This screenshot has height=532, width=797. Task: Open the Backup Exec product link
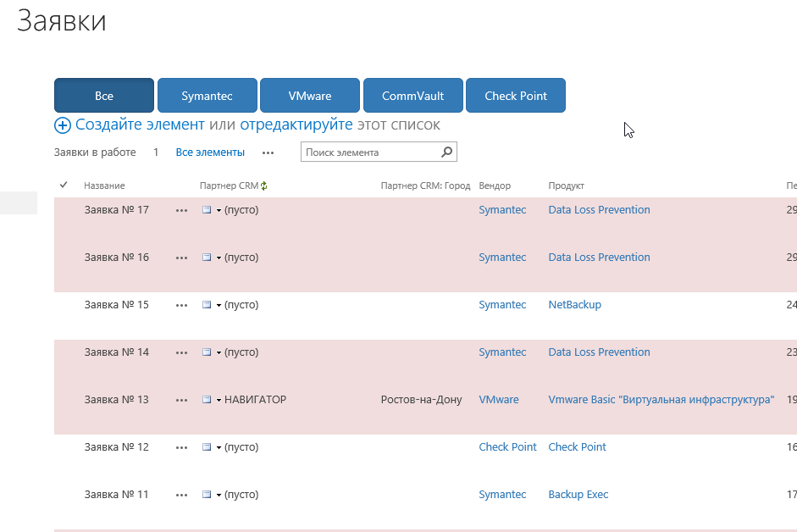coord(578,495)
